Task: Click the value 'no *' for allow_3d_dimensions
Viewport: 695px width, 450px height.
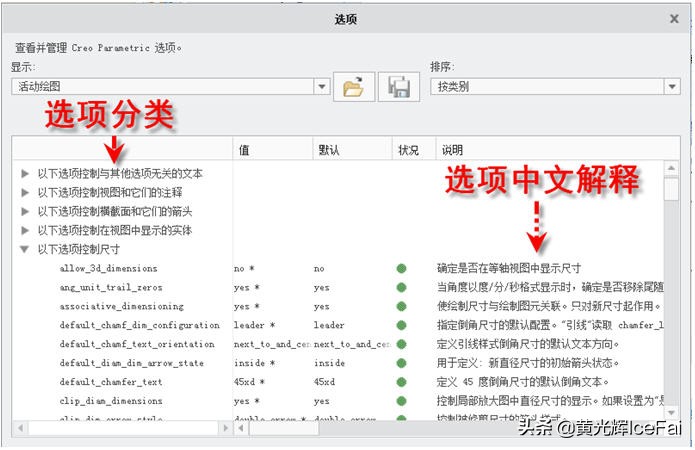Action: [x=244, y=269]
